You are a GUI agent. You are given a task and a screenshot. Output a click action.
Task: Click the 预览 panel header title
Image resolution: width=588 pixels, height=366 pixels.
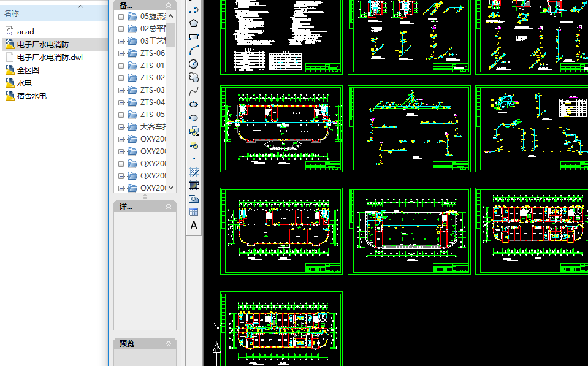[x=127, y=343]
